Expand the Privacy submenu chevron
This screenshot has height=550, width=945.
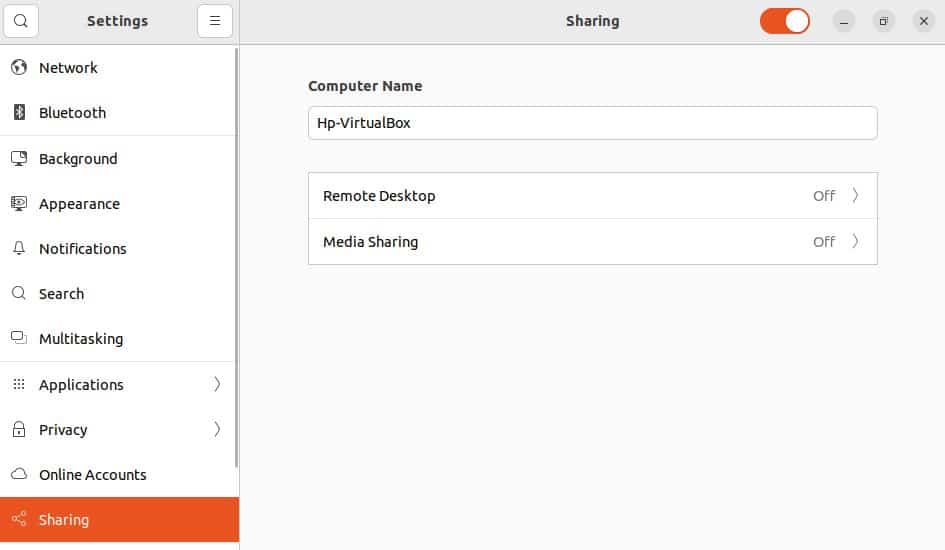tap(217, 430)
